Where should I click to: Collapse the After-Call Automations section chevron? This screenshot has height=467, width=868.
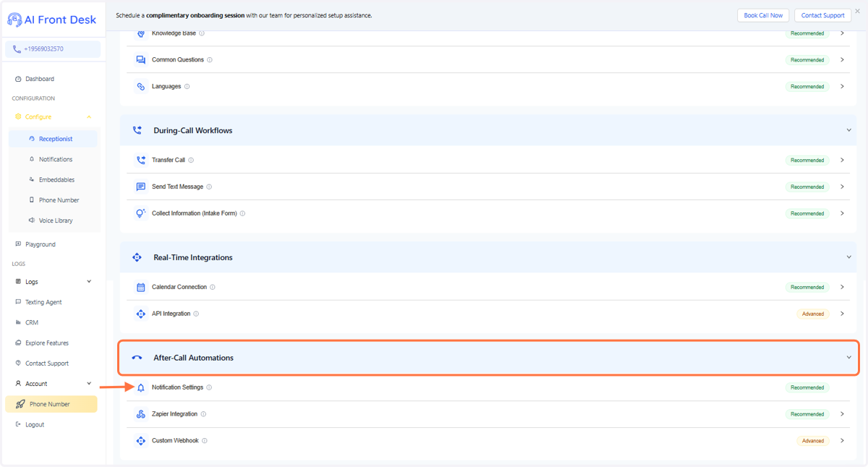[849, 358]
